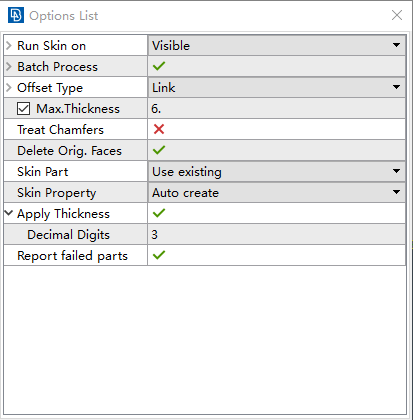
Task: Open the Run Skin on Visible dropdown
Action: (x=277, y=45)
